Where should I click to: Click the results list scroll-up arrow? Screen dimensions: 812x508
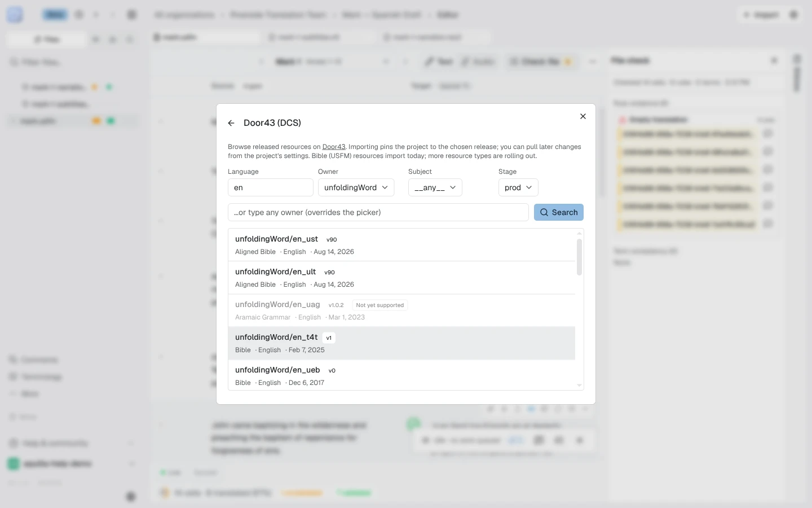(x=579, y=233)
